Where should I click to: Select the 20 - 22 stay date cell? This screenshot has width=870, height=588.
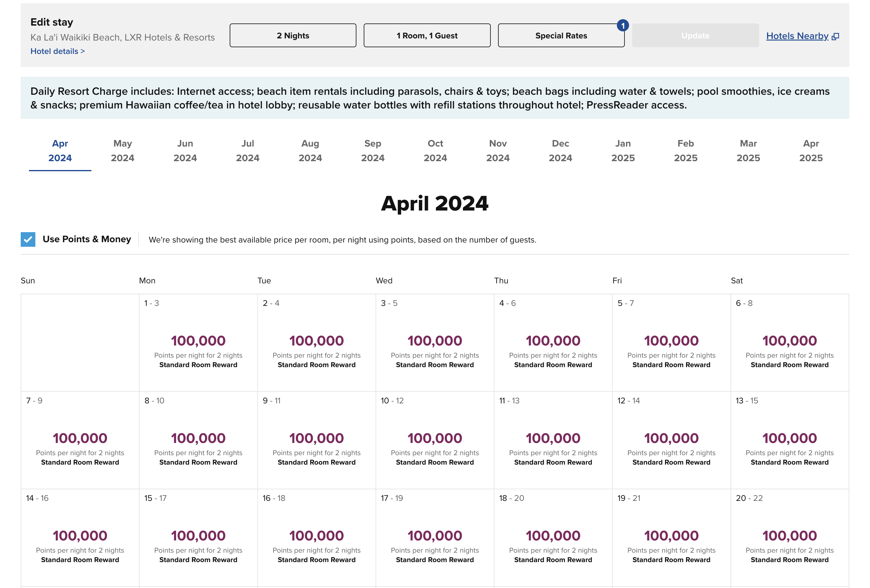(790, 538)
